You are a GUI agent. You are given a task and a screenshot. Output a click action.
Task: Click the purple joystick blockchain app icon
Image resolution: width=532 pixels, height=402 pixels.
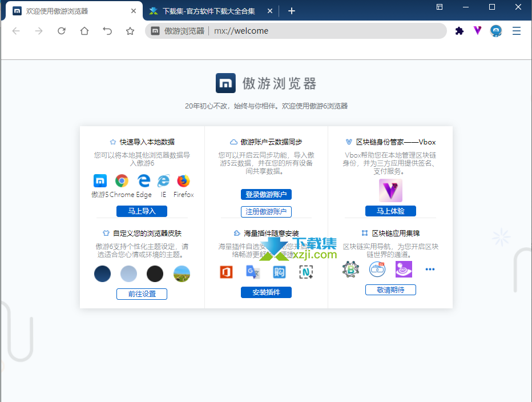pyautogui.click(x=404, y=270)
